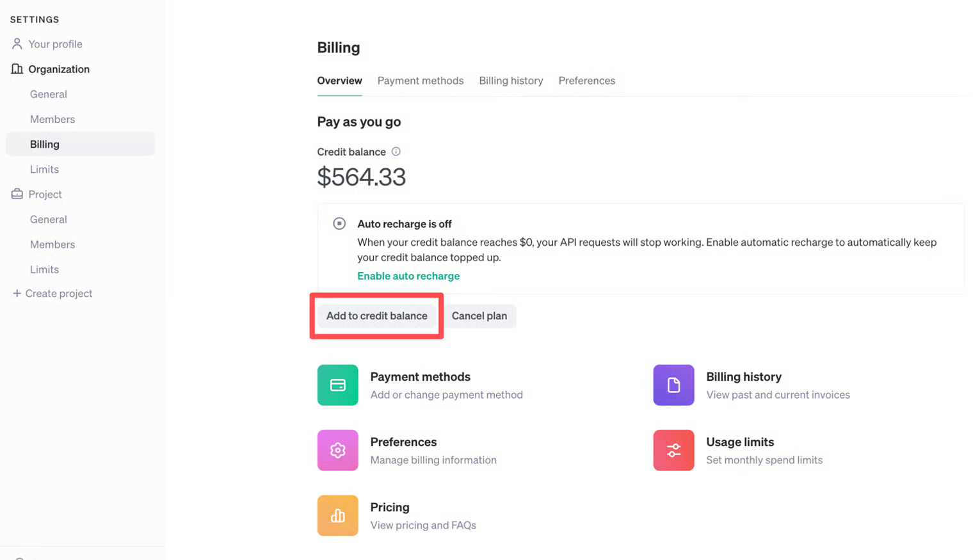Click the Auto recharge status icon
973x560 pixels.
tap(339, 224)
